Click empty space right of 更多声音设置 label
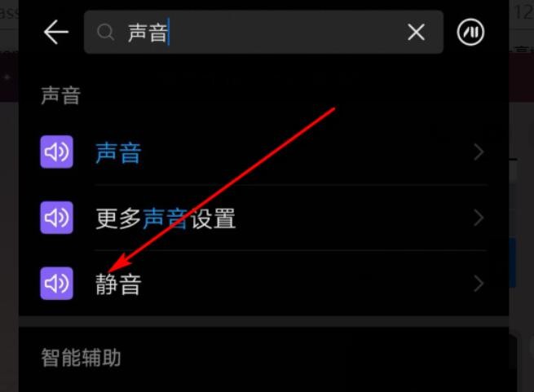 tap(354, 218)
